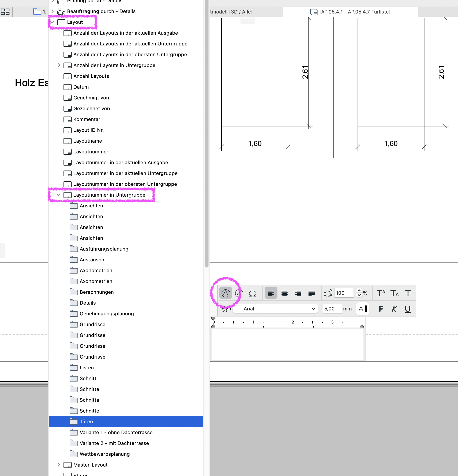Select Anzahl der Layouts in der aktuellen Ausgabe

(126, 33)
